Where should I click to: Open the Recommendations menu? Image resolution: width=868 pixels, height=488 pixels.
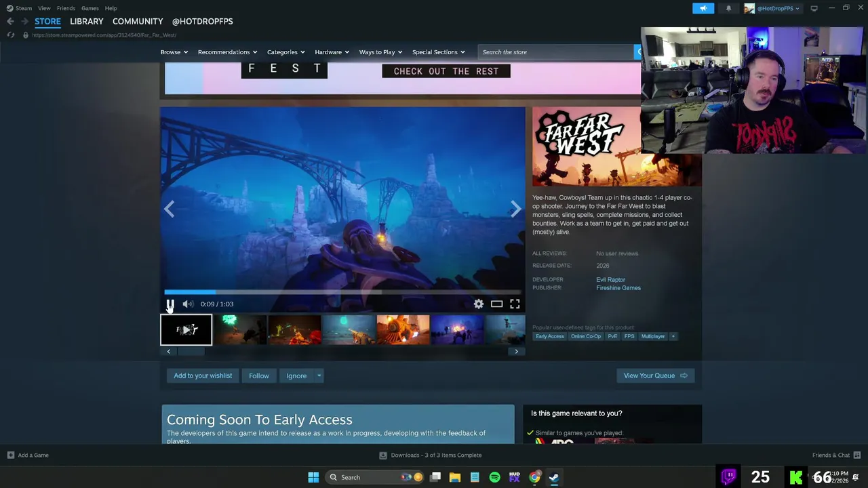click(227, 52)
